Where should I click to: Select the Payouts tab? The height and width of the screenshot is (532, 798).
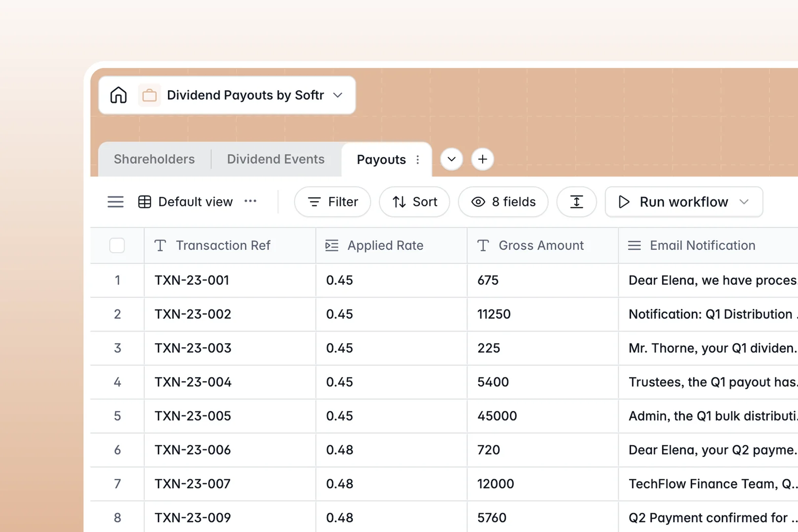381,160
